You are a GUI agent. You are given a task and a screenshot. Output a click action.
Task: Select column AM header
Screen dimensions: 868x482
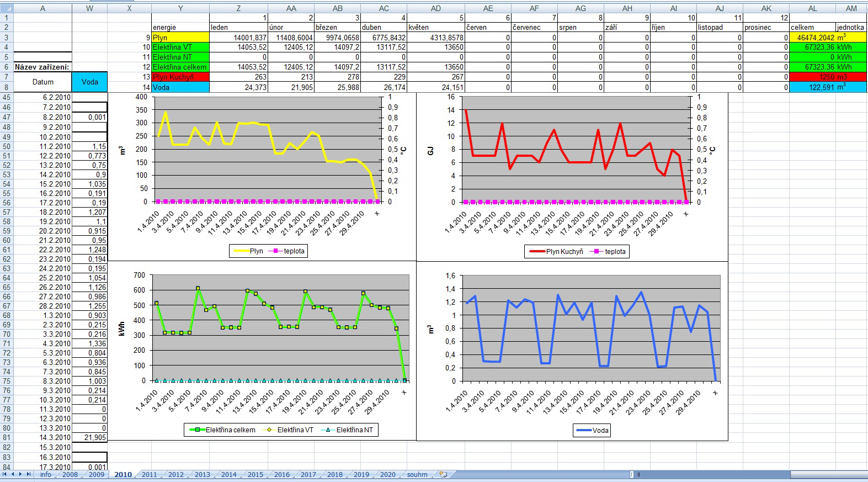tap(851, 8)
